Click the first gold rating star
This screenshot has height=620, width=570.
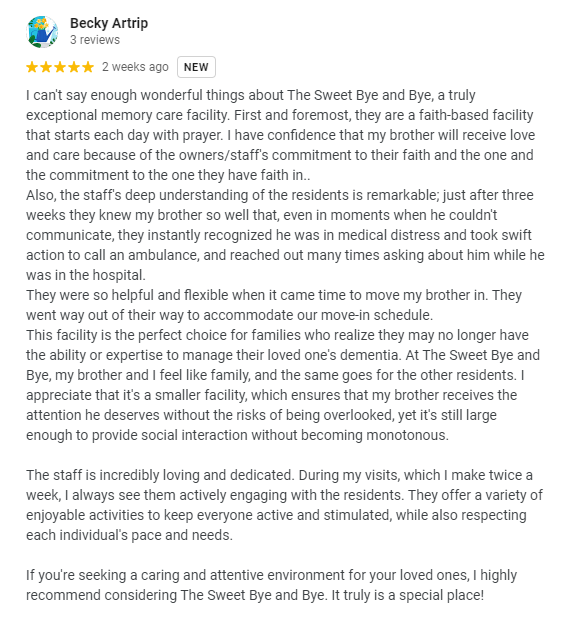click(32, 67)
